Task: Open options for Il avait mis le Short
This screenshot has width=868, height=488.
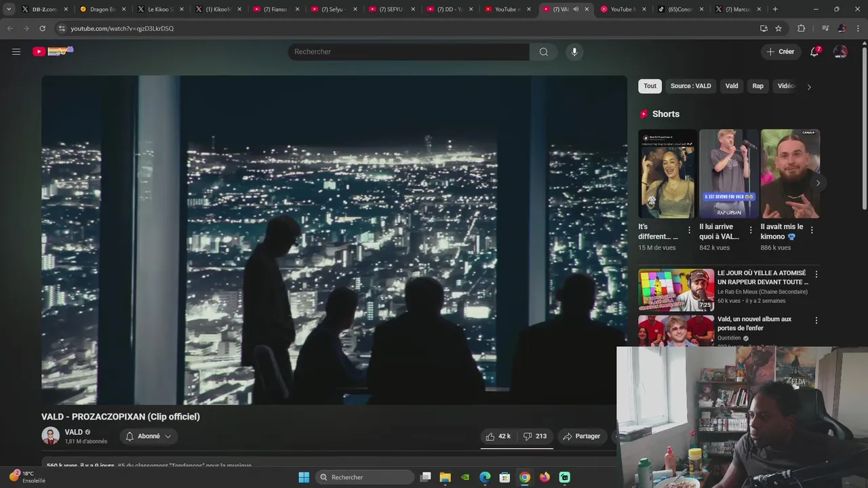Action: (x=812, y=230)
